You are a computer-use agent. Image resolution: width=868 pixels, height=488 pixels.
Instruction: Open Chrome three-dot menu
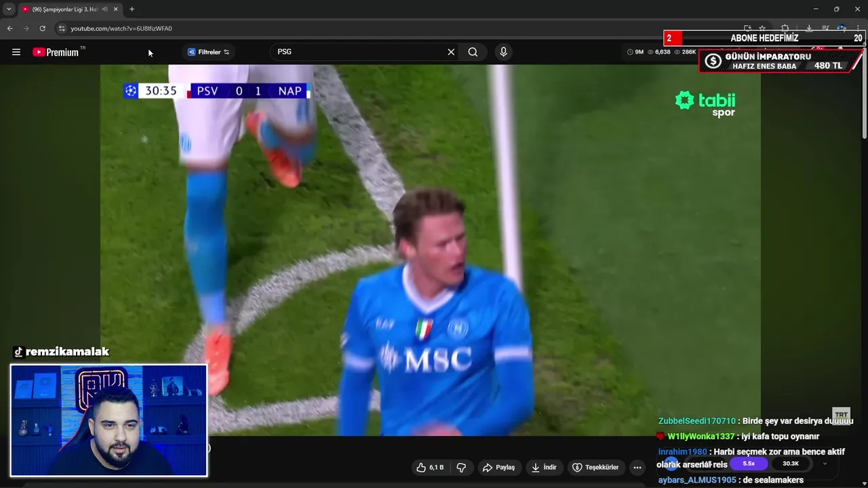(x=858, y=28)
